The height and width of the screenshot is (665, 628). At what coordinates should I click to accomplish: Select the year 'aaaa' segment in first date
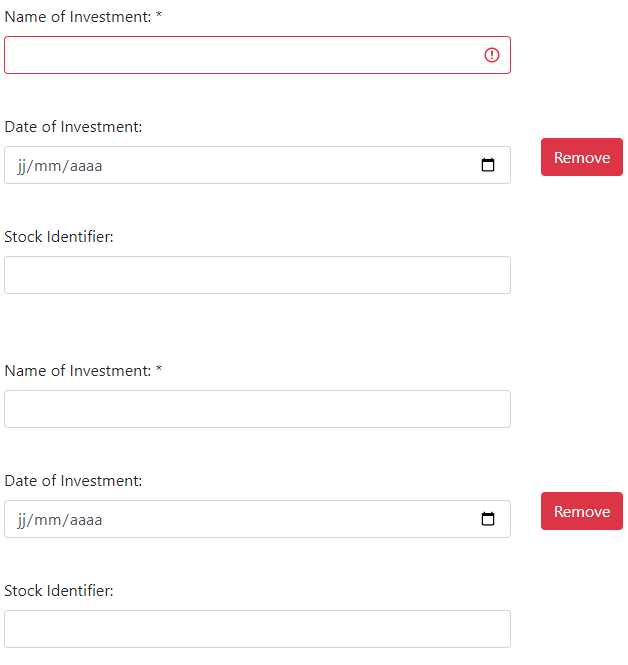86,166
